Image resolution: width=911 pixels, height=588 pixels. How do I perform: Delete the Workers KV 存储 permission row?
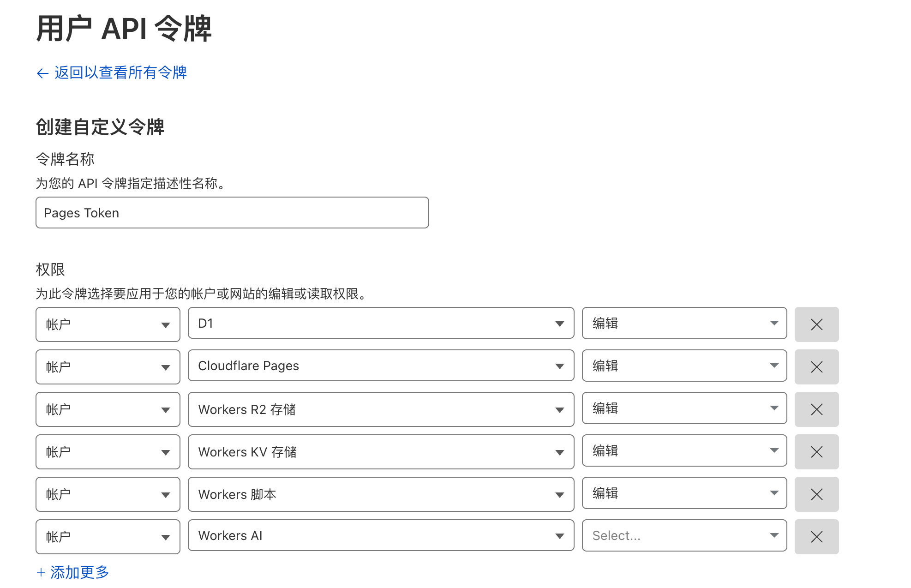click(816, 452)
